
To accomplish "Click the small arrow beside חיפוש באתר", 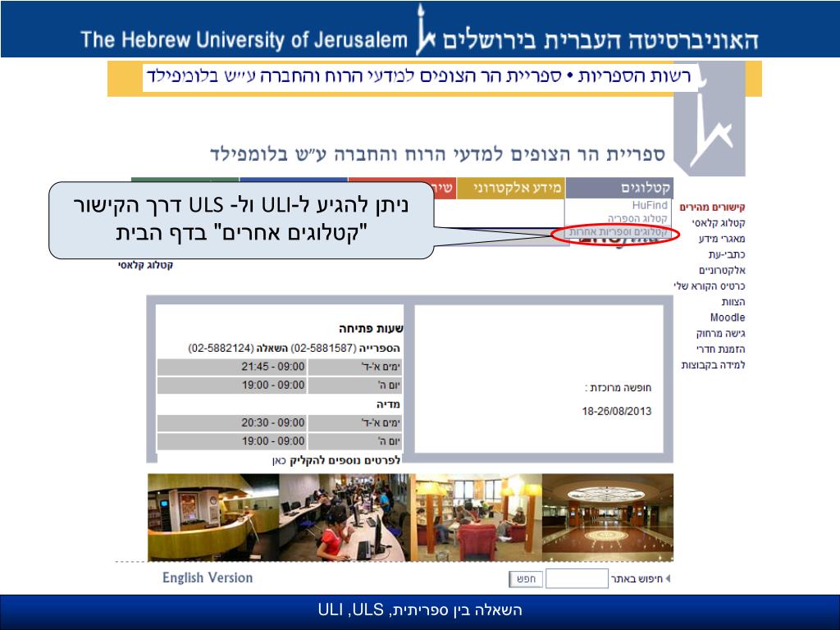I will (668, 578).
